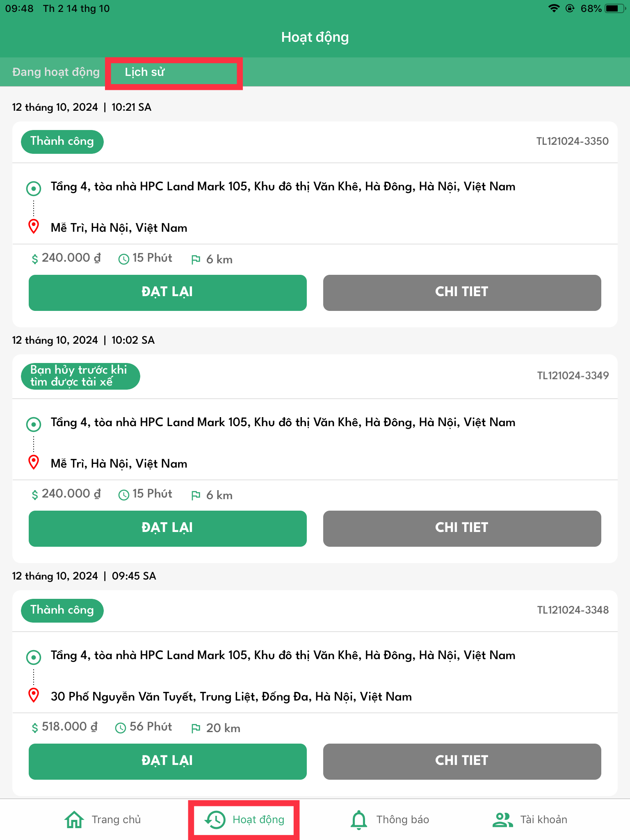Open the Tài khoản people icon
Viewport: 630px width, 840px height.
502,819
